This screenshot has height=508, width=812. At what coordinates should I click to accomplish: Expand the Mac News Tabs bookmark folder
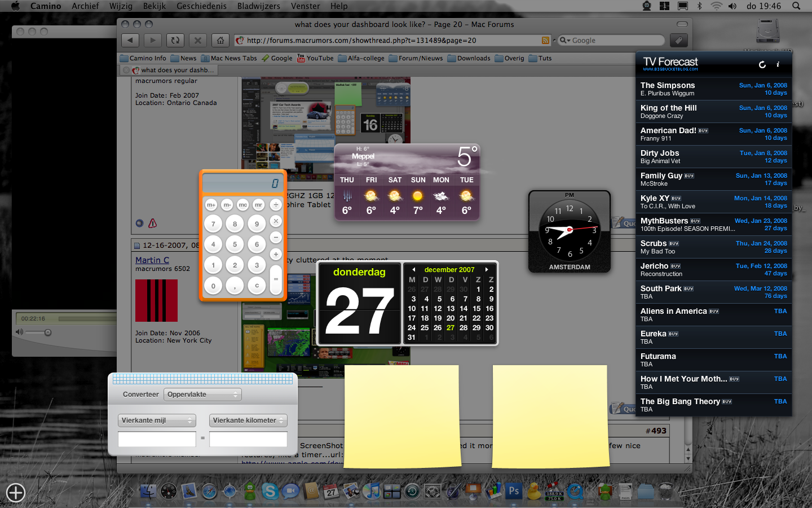[230, 58]
